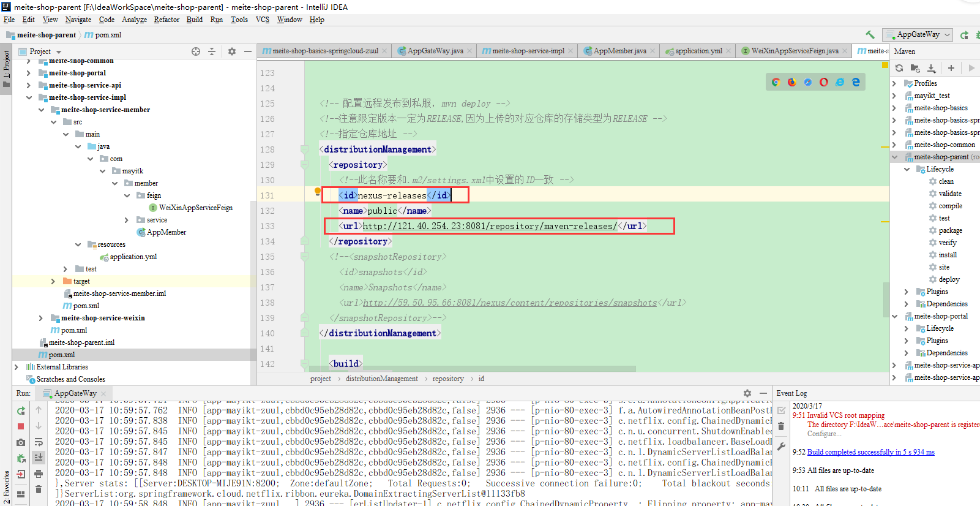
Task: Click Project panel locate target icon
Action: [x=196, y=51]
